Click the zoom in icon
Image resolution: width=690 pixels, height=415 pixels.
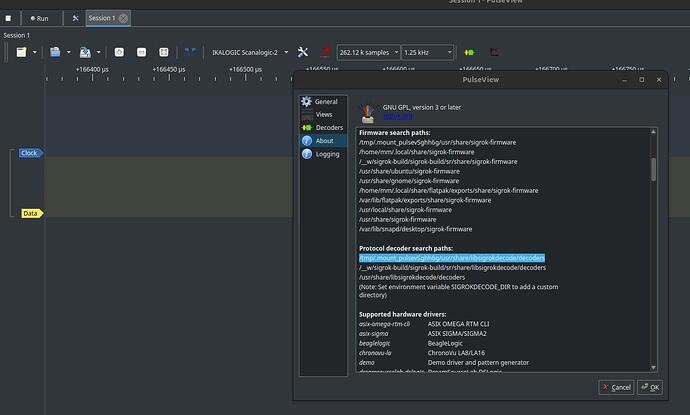(x=119, y=52)
